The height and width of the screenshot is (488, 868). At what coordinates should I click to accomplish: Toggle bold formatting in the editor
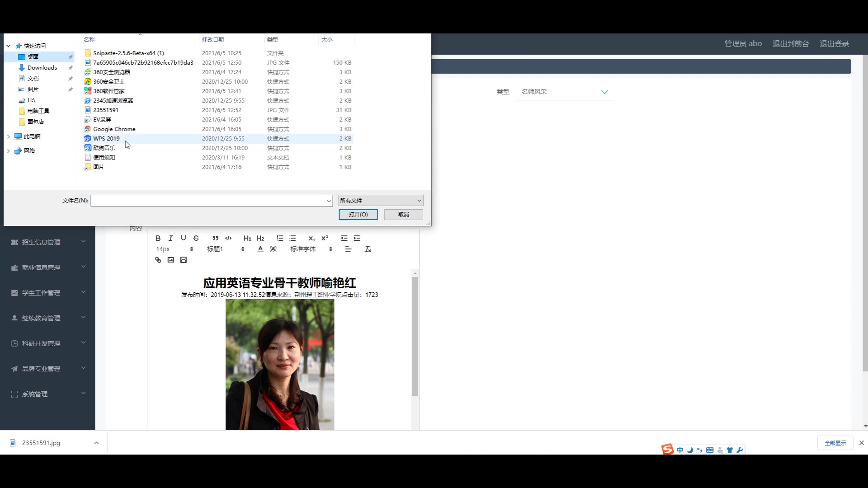pos(158,238)
